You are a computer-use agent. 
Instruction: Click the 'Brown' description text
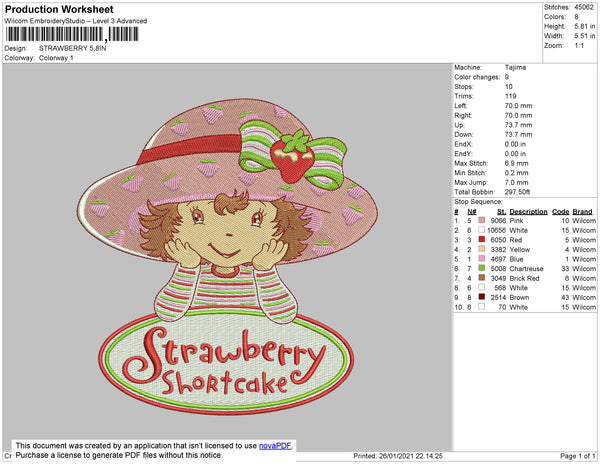point(519,297)
